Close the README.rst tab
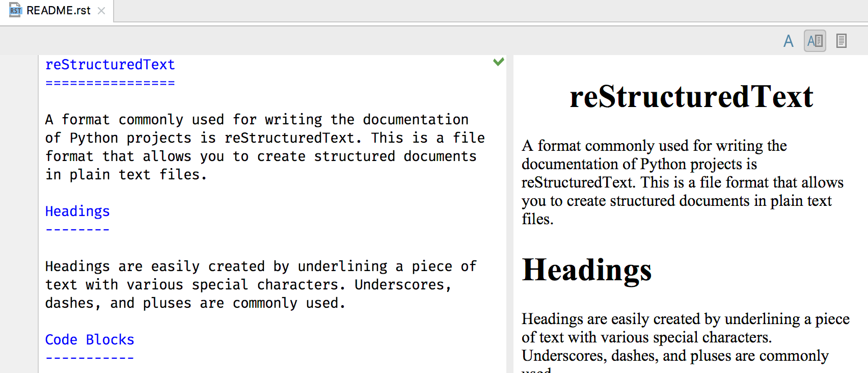This screenshot has height=373, width=868. [101, 11]
